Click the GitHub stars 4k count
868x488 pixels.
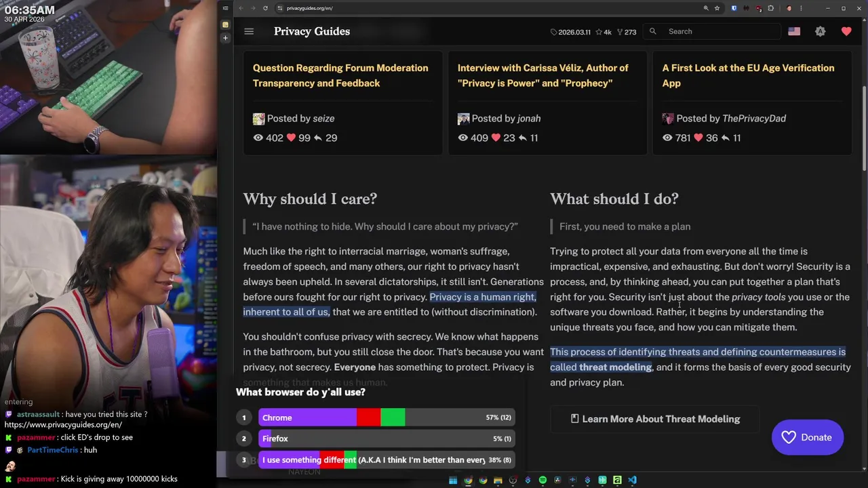tap(604, 32)
